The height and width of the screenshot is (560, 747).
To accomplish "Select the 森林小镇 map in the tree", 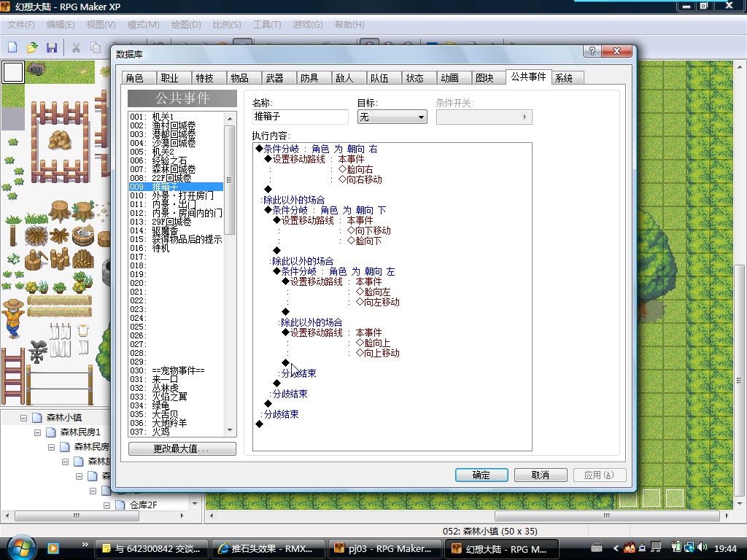I will click(64, 418).
